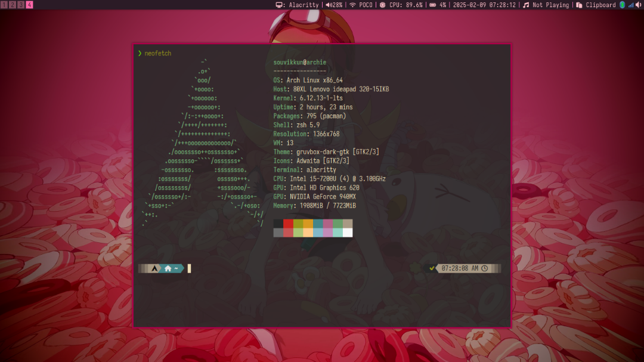Viewport: 644px width, 362px height.
Task: Click the tilde chevron segment in the prompt
Action: click(177, 268)
